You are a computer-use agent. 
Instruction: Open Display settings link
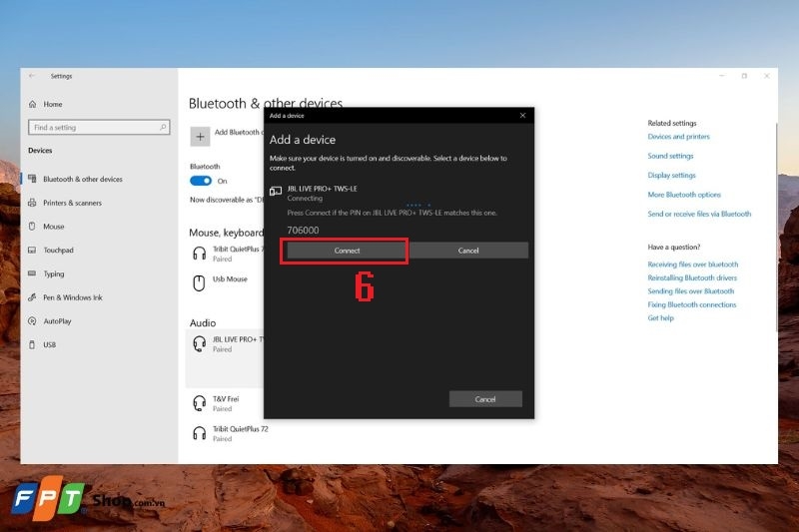tap(671, 175)
